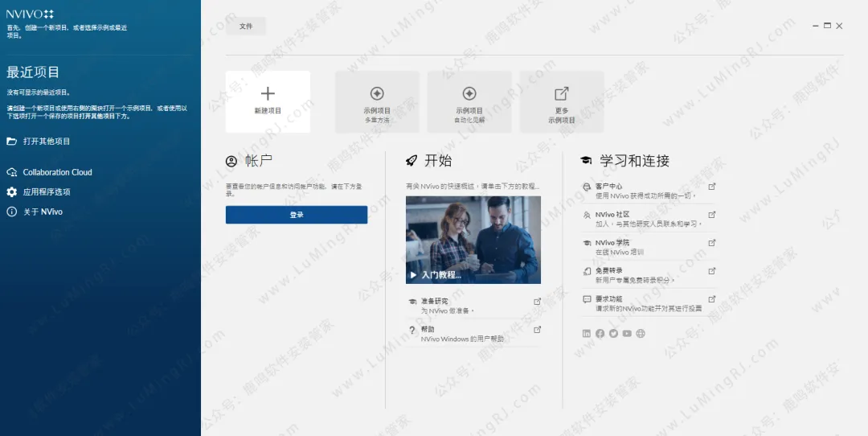Image resolution: width=868 pixels, height=436 pixels.
Task: Click the plus icon to create new project
Action: click(x=268, y=94)
